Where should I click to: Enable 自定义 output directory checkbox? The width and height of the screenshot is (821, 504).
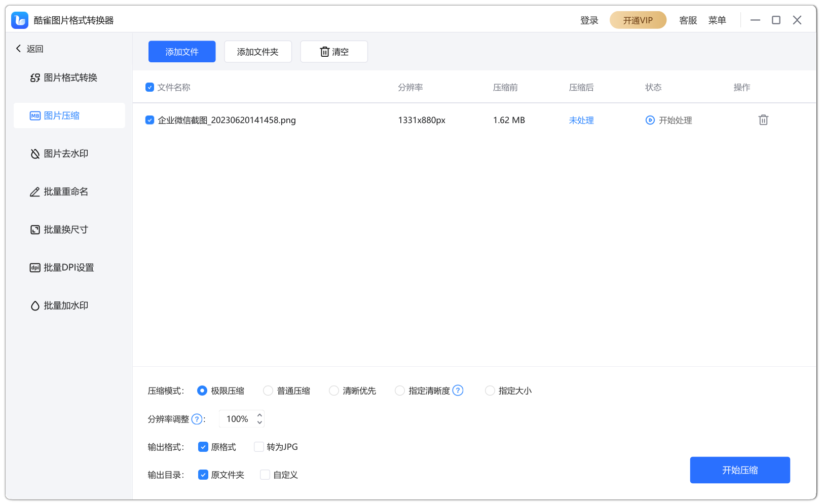click(265, 475)
